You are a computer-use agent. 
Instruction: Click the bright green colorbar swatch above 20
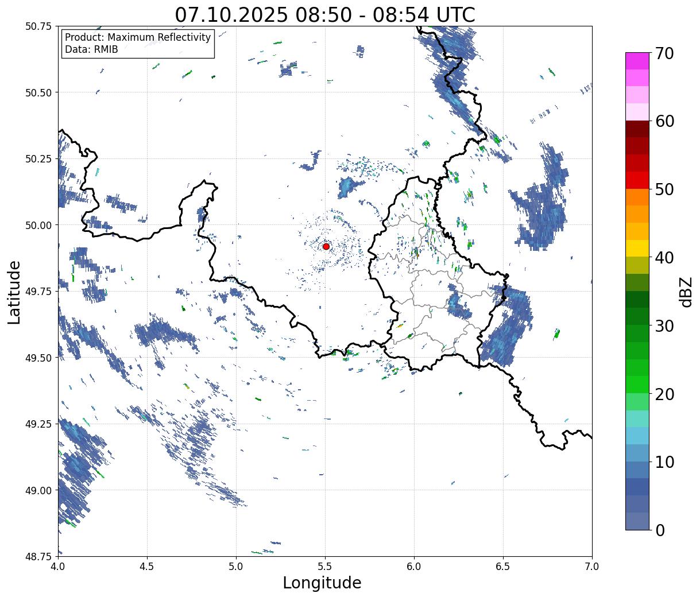coord(637,385)
